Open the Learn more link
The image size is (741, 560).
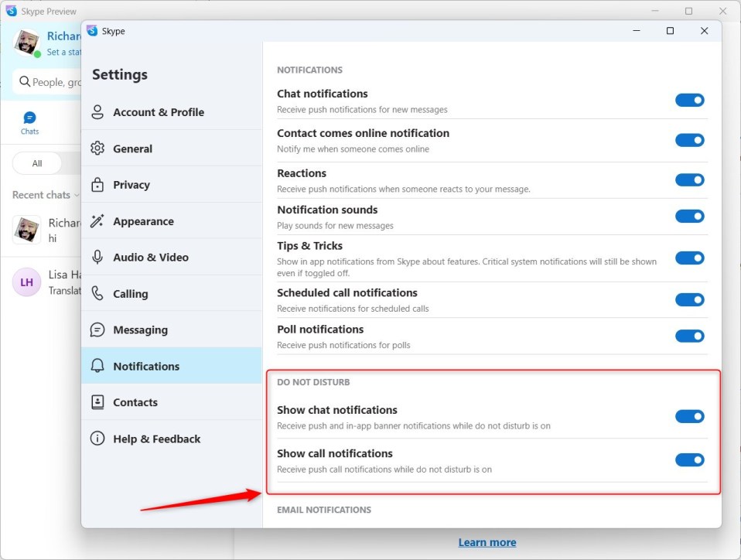[487, 542]
